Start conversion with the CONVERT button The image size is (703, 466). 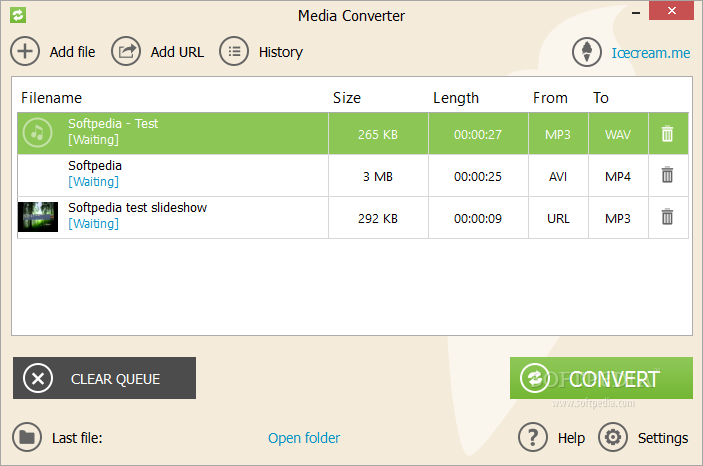point(601,378)
